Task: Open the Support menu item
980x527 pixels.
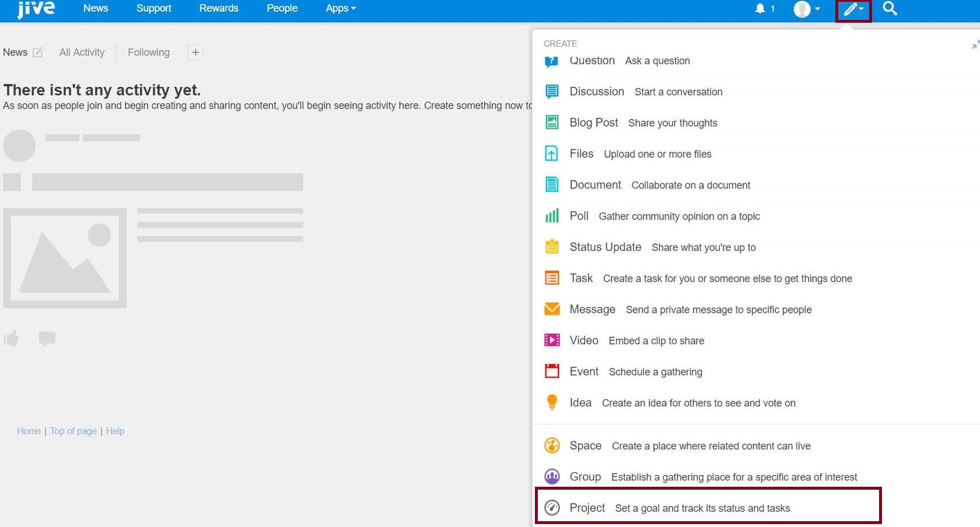Action: click(x=153, y=9)
